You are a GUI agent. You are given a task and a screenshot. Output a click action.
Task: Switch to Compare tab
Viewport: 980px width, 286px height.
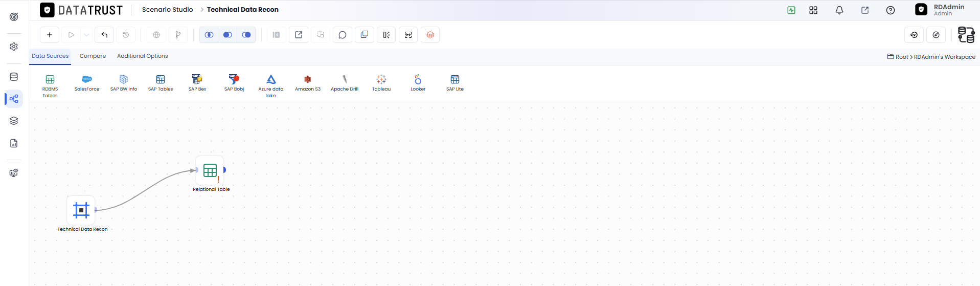pos(93,56)
